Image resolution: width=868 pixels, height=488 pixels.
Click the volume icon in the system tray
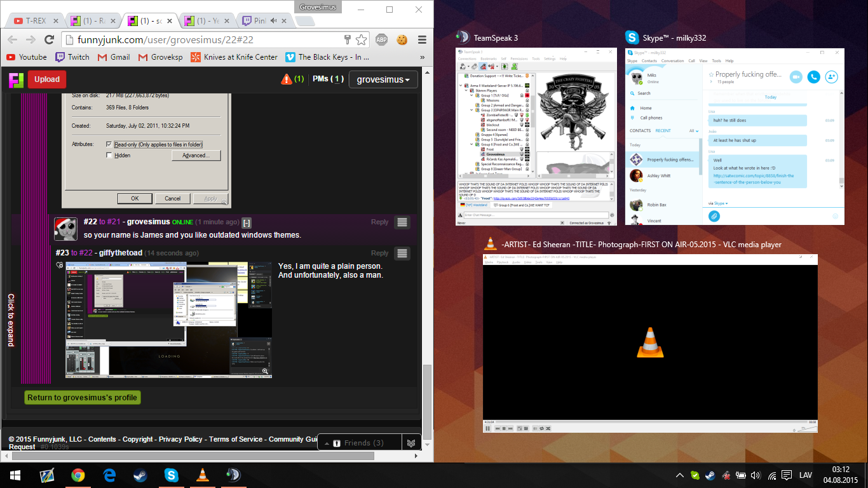coord(756,475)
